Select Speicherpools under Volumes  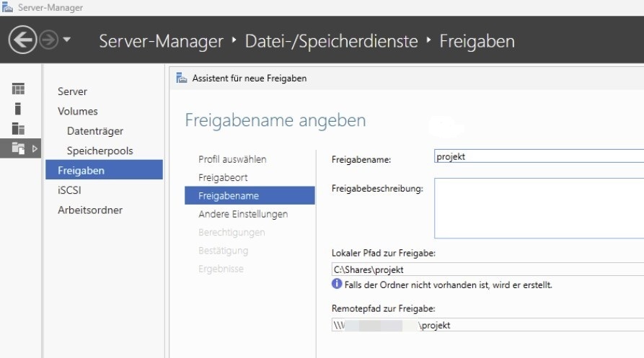coord(100,151)
